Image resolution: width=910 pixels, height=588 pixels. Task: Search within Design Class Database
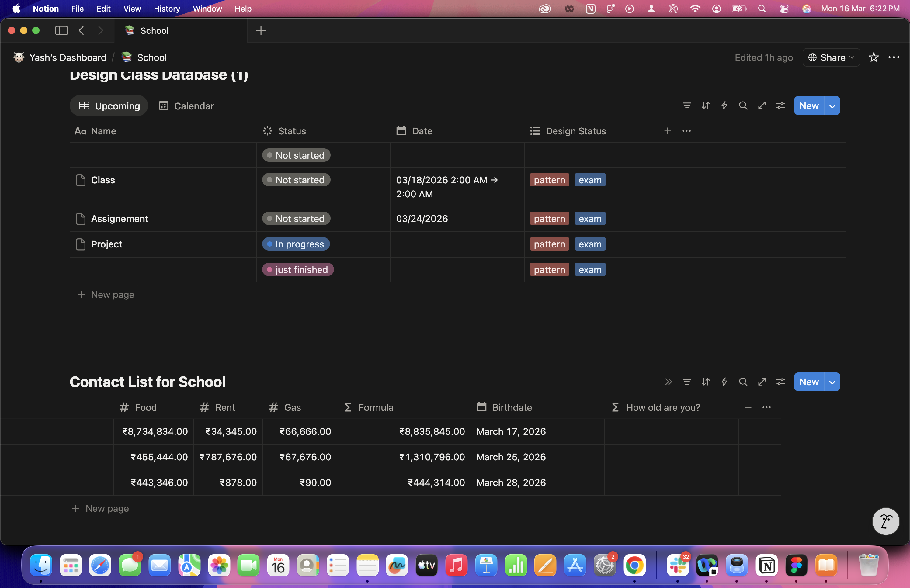coord(743,106)
